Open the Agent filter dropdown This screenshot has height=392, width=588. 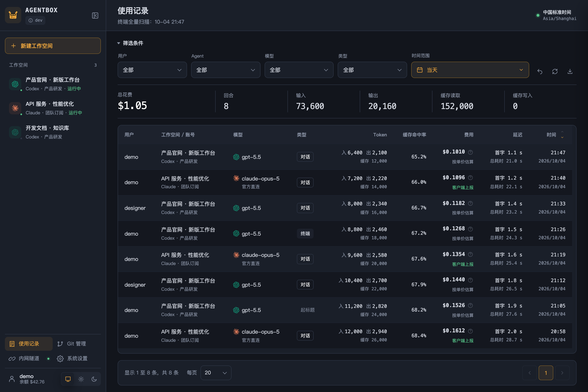[x=225, y=70]
